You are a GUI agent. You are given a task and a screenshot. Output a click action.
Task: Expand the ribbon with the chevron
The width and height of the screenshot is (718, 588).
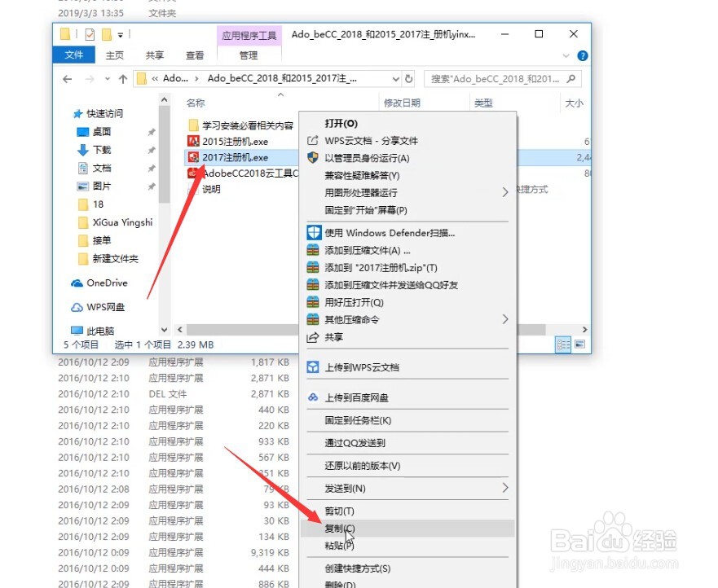tap(566, 56)
